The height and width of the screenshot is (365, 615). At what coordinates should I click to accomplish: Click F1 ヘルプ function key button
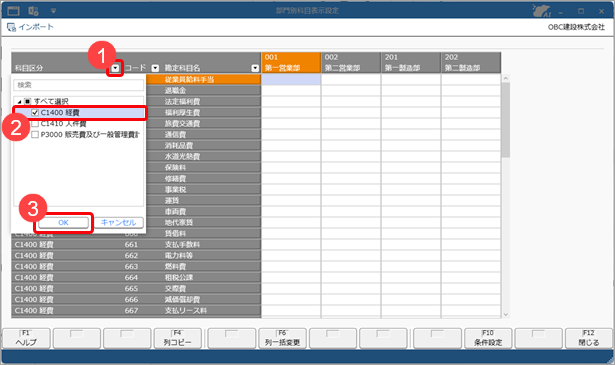(x=26, y=338)
